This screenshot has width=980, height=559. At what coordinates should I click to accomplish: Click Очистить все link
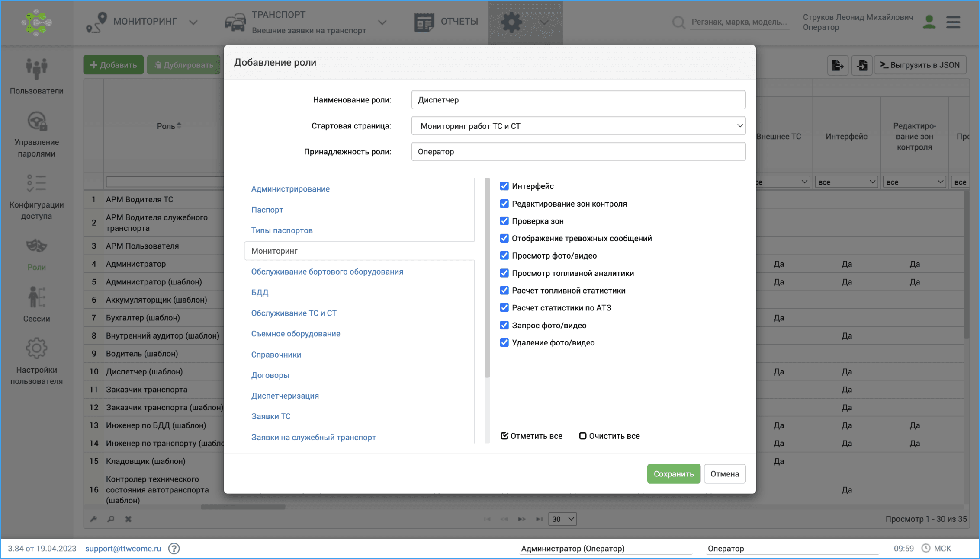[609, 436]
